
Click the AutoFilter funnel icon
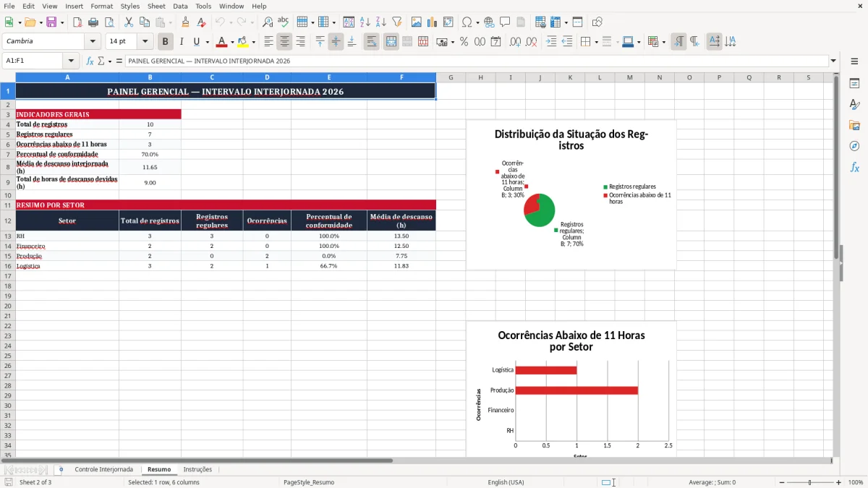pyautogui.click(x=397, y=22)
